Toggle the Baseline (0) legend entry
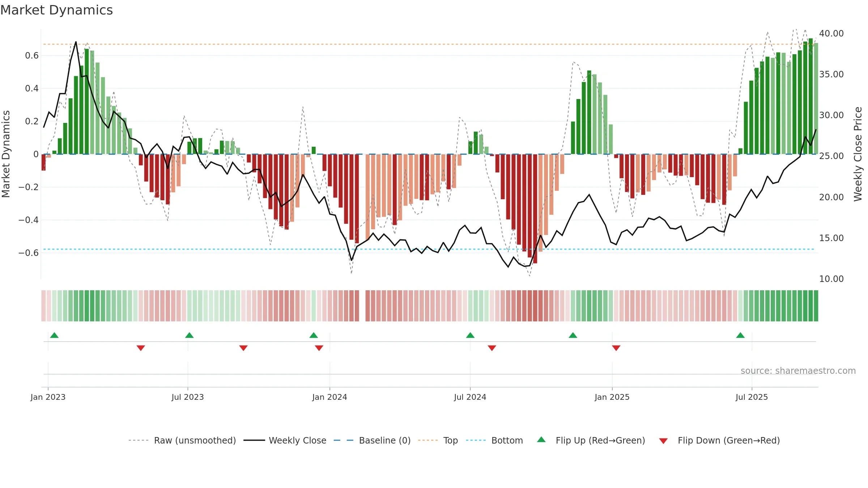 372,440
